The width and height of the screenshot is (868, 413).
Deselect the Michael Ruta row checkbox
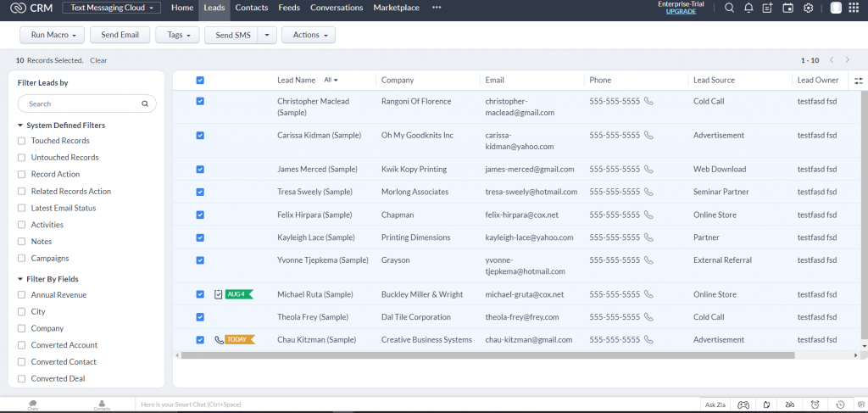click(x=200, y=294)
